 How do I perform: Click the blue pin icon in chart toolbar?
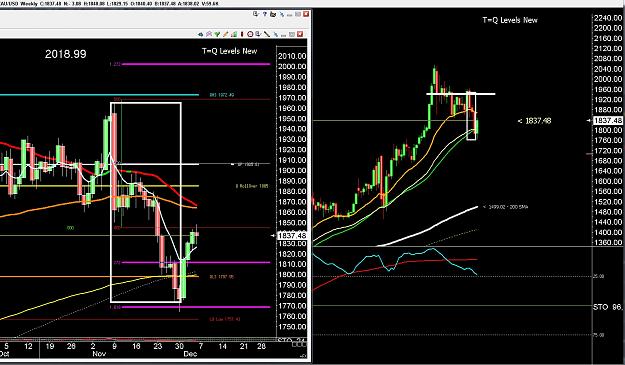[x=275, y=34]
